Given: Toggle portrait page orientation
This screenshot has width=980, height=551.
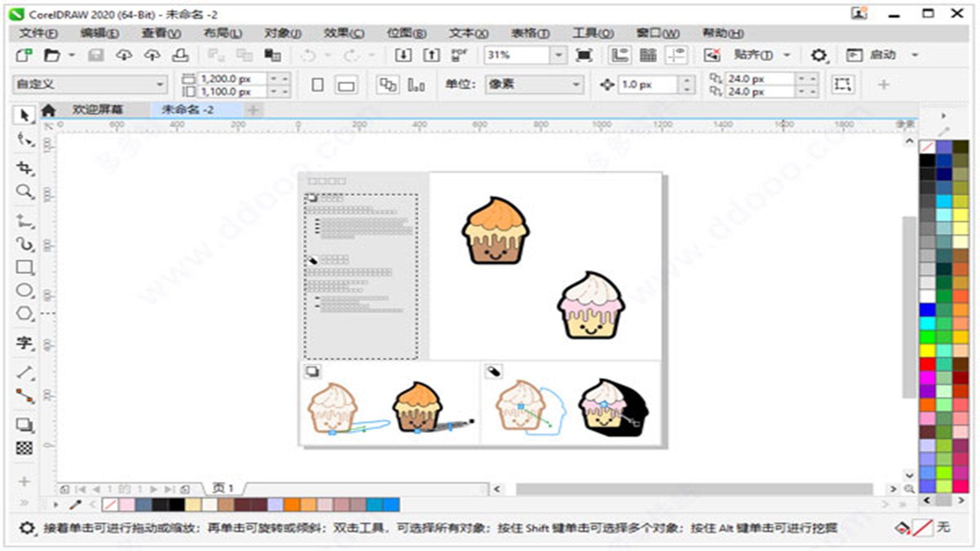Looking at the screenshot, I should (x=317, y=85).
